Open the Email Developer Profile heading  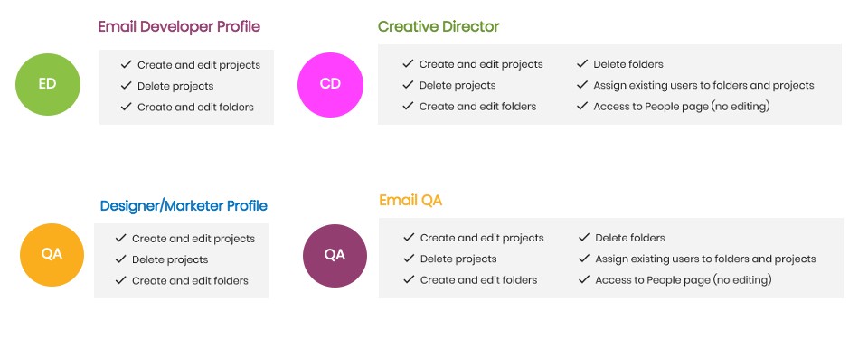[179, 26]
